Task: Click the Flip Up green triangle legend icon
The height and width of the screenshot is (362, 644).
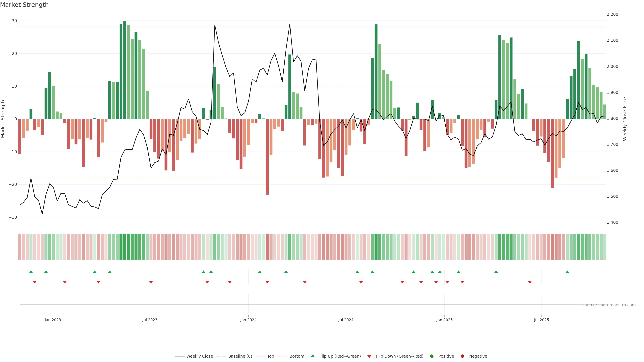Action: click(x=312, y=356)
